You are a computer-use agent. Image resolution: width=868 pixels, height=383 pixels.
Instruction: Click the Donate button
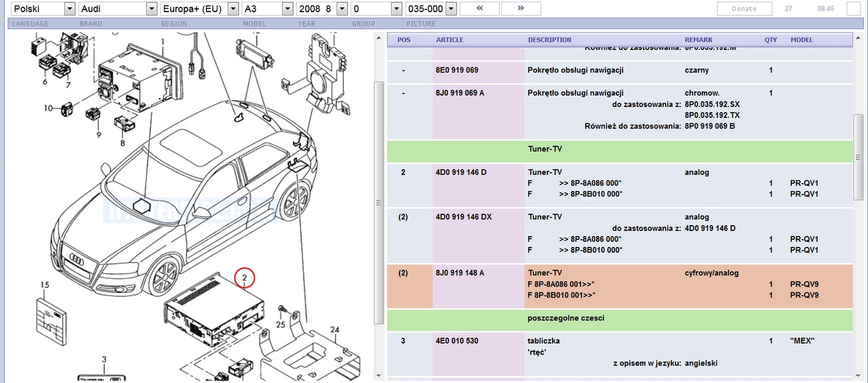[745, 9]
